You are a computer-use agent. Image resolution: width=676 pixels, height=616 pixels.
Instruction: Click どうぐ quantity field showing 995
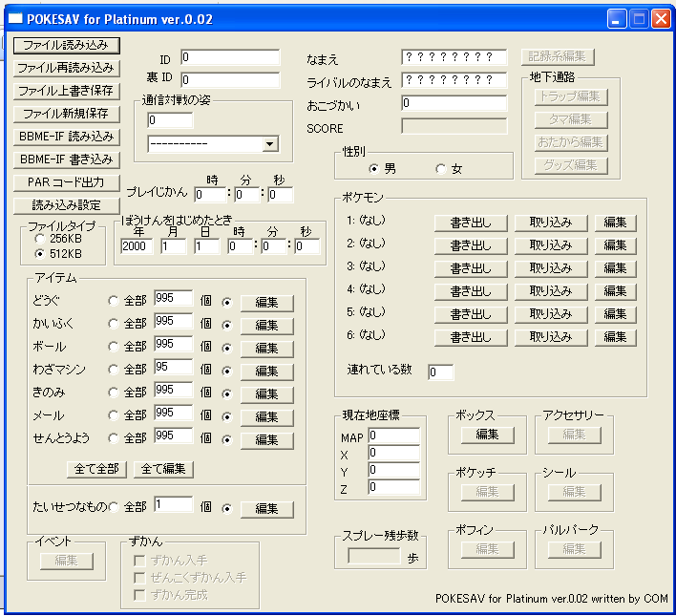(174, 298)
